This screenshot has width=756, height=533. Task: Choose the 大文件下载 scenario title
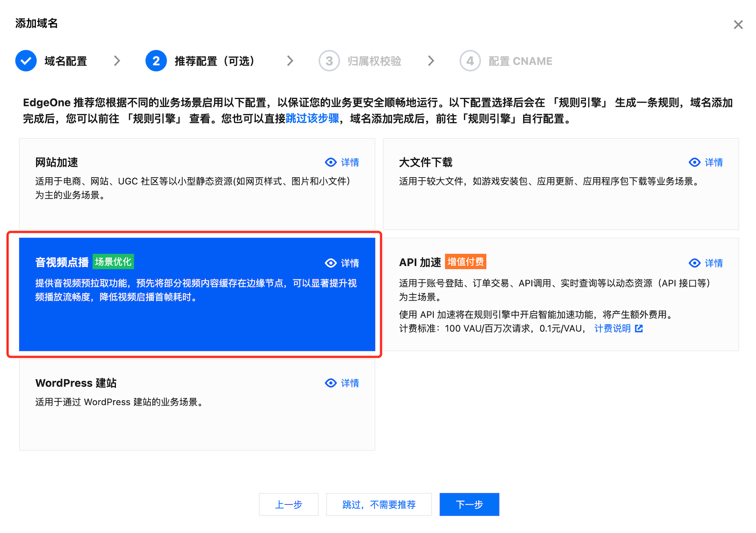point(426,162)
